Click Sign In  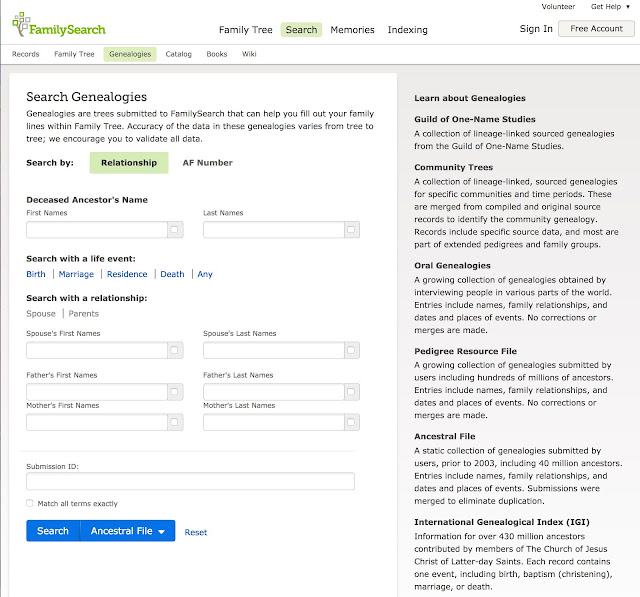[536, 29]
